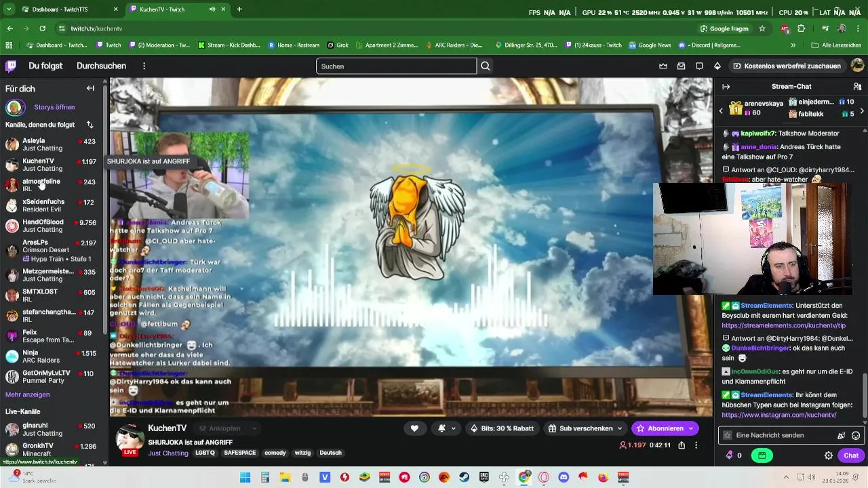Click the LGBTQ stream tag
The image size is (868, 488).
pyautogui.click(x=205, y=453)
